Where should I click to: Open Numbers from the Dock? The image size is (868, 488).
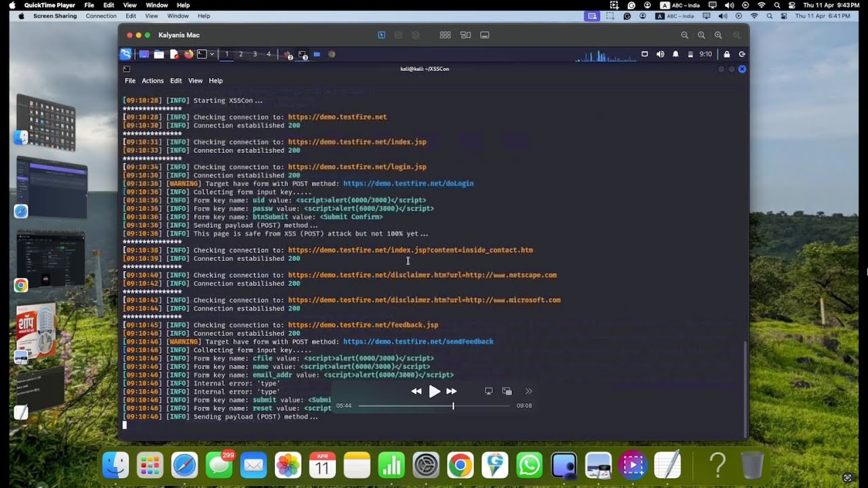pyautogui.click(x=391, y=466)
